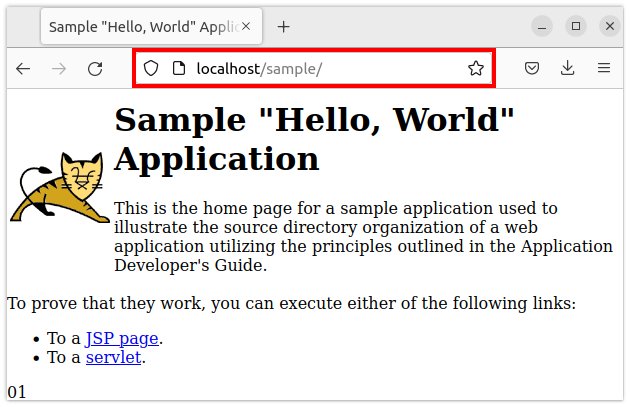The width and height of the screenshot is (630, 407).
Task: Select the Sample "Hello, World" Application tab
Action: [140, 26]
